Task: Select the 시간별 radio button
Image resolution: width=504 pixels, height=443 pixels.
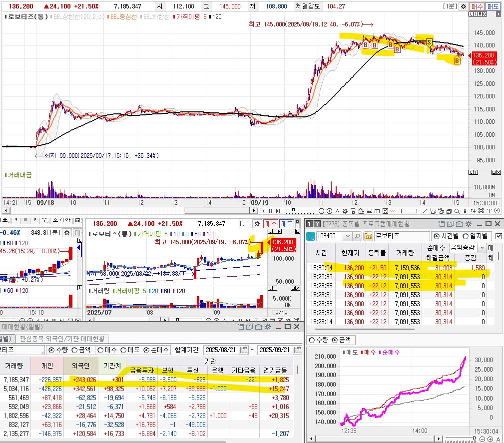Action: tap(437, 236)
